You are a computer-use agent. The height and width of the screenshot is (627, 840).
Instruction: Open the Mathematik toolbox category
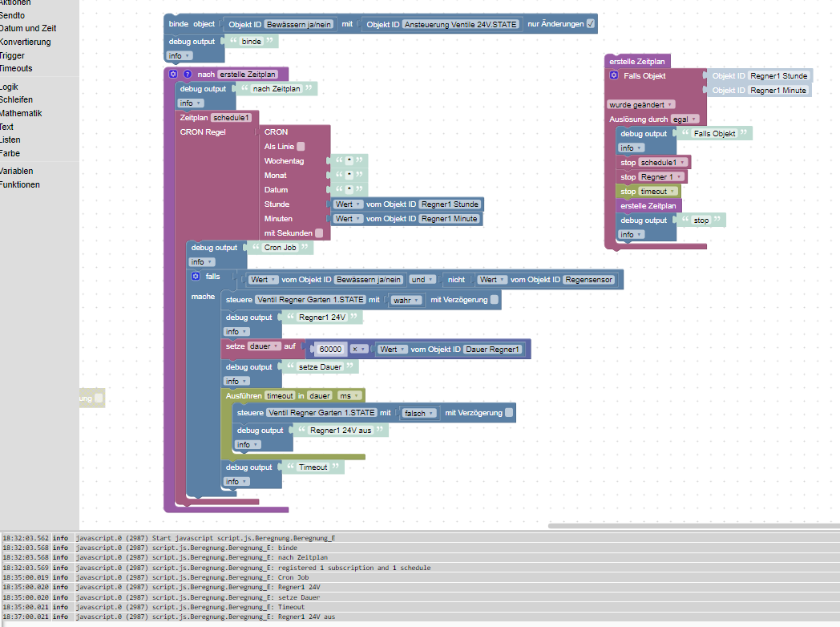pos(21,113)
